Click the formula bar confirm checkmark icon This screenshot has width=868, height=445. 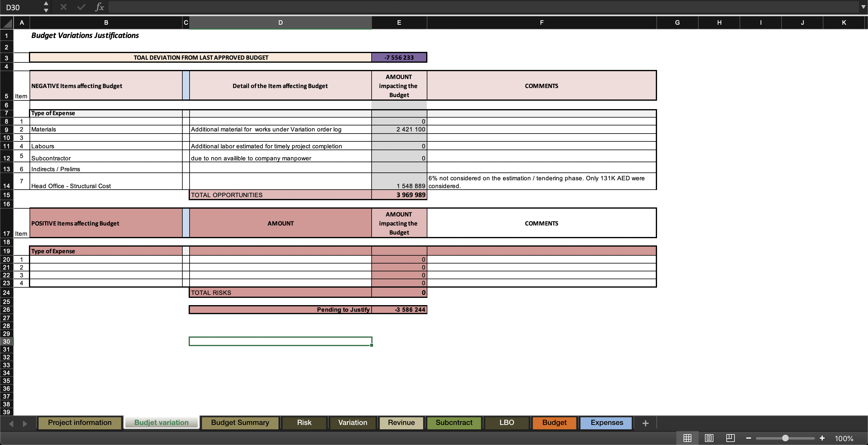tap(81, 7)
